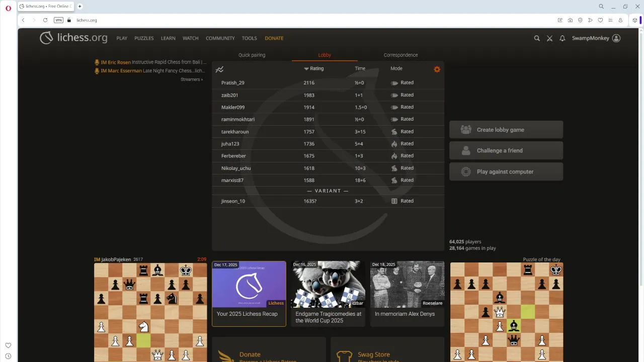The height and width of the screenshot is (362, 644).
Task: Switch to Quick pairing tab
Action: pos(252,55)
